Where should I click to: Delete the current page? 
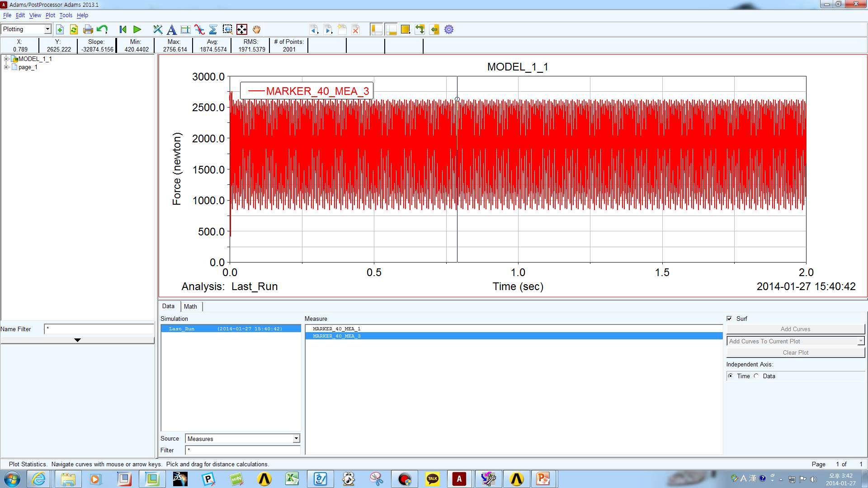[356, 30]
